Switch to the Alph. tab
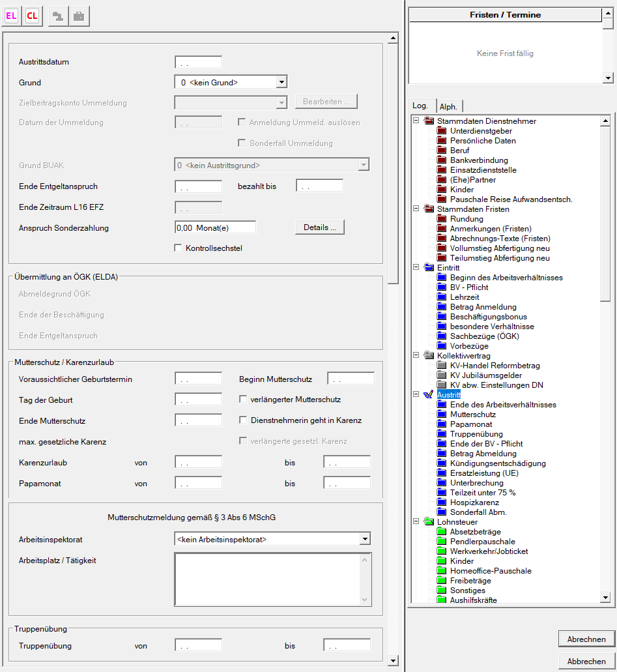 [x=448, y=106]
